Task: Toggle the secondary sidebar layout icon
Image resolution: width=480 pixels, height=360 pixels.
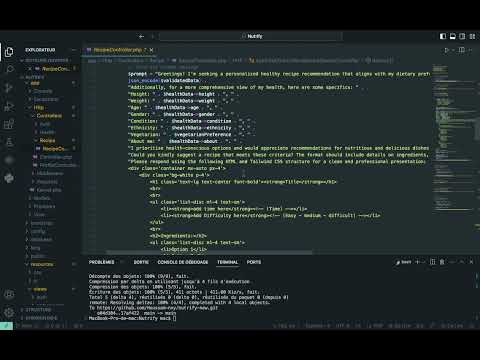Action: tap(462, 36)
